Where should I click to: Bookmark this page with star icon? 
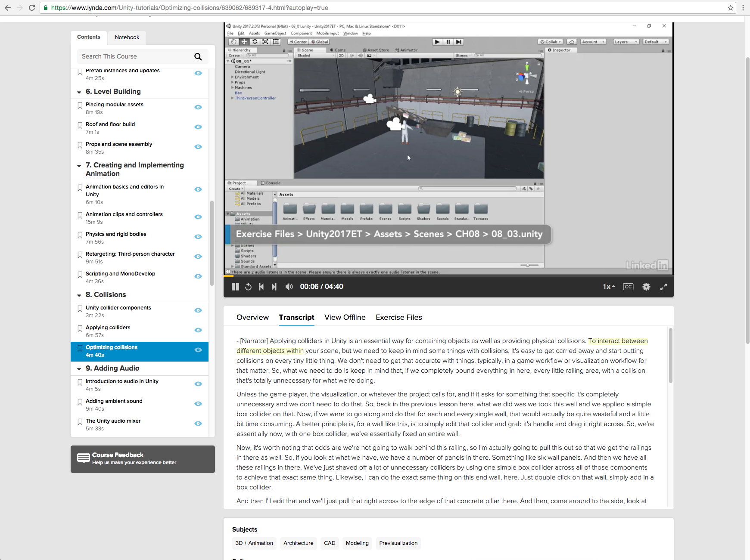[x=731, y=8]
